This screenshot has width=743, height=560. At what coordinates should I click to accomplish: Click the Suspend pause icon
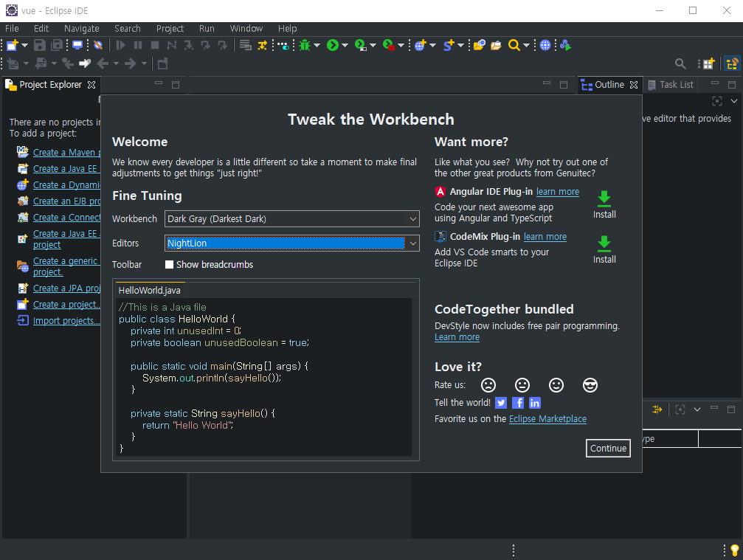coord(138,46)
